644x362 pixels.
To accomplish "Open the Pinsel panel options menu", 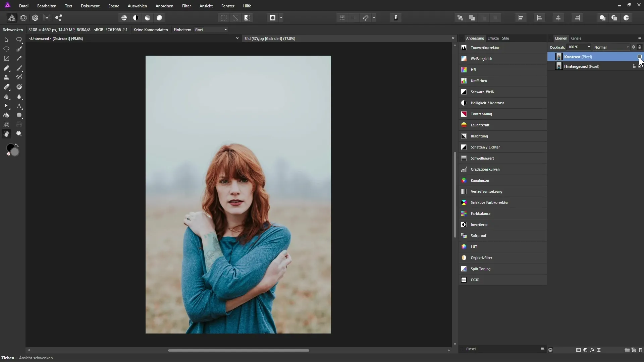I will (542, 349).
